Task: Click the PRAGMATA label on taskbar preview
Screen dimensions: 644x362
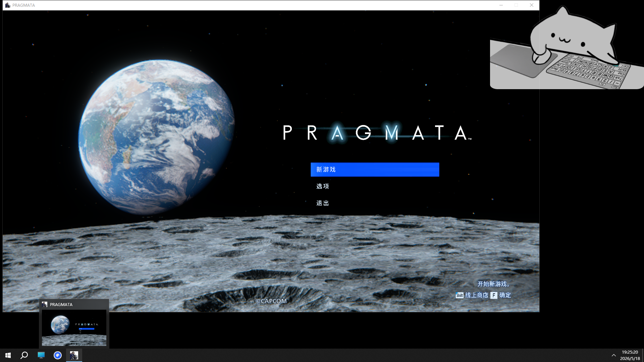Action: pyautogui.click(x=61, y=304)
